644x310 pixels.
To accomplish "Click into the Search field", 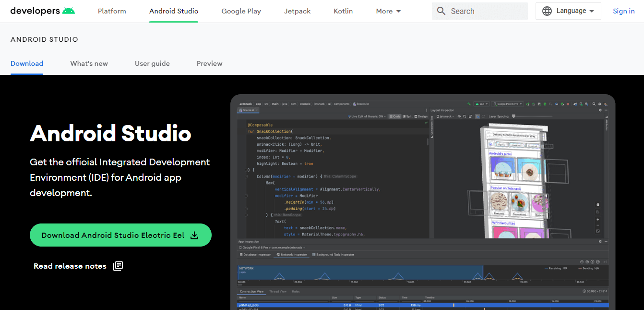I will point(480,11).
